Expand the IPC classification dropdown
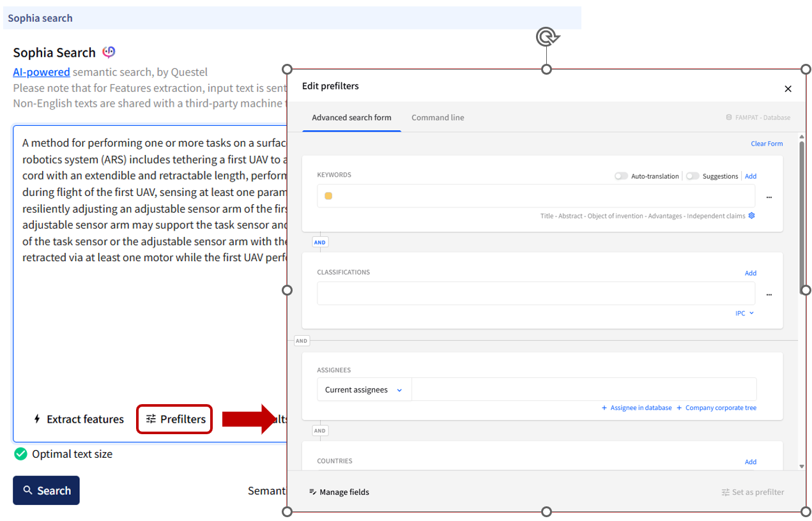812x521 pixels. tap(744, 313)
